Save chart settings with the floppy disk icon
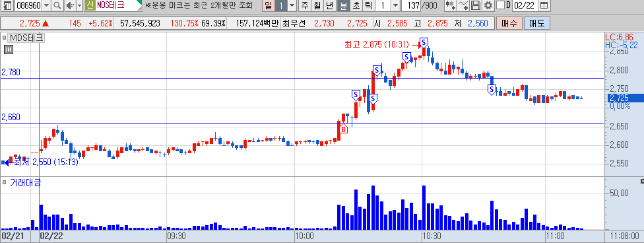This screenshot has width=644, height=243. pos(476,6)
